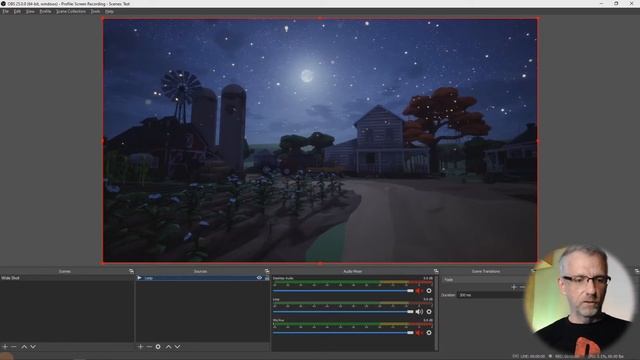Click the Scene Transitions panel header

(486, 271)
